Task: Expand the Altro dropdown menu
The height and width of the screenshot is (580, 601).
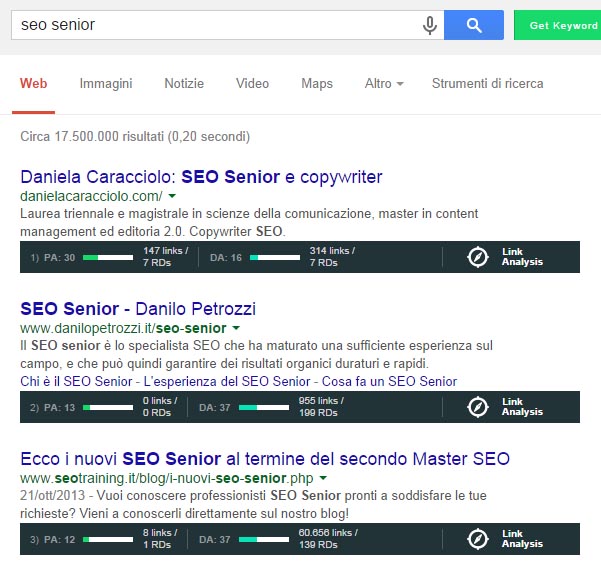Action: coord(384,84)
